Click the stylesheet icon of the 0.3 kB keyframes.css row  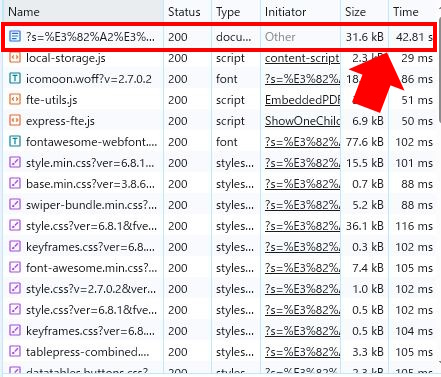15,246
